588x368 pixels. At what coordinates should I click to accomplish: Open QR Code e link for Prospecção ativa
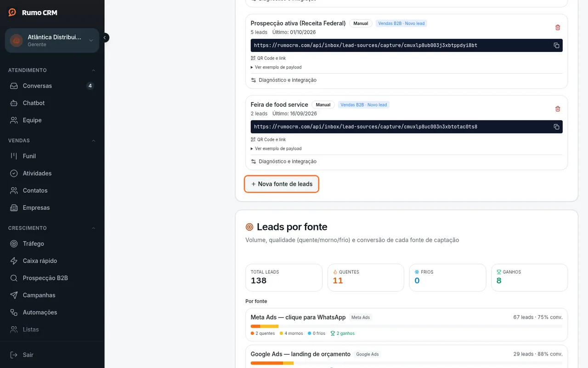pos(268,58)
